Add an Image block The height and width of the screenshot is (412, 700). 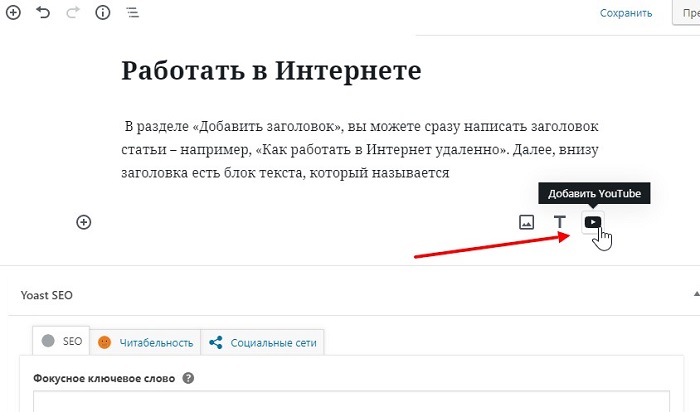526,222
